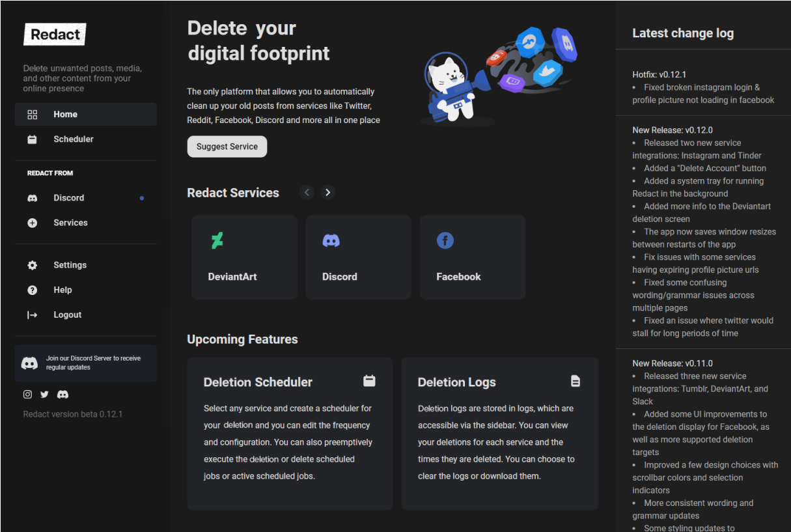Screen dimensions: 791x532
Task: Join the Discord Server via the banner
Action: 85,363
